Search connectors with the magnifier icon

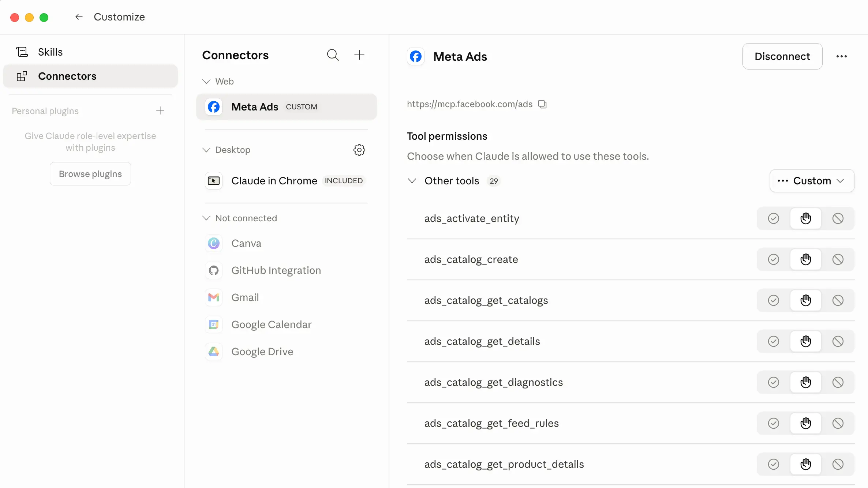coord(333,55)
